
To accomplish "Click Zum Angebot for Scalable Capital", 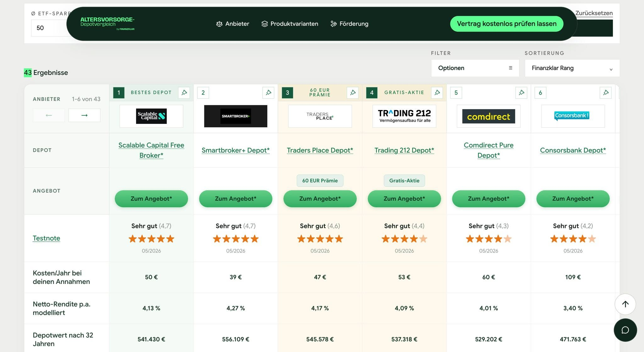I will point(151,199).
